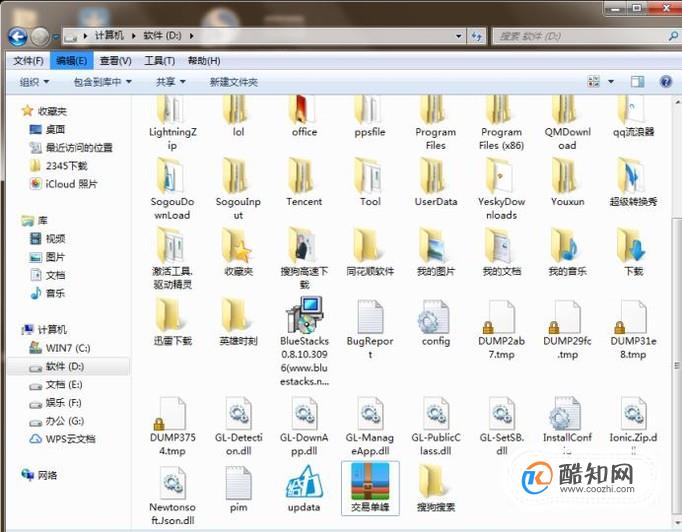Open the 工具(T) menu
Screen dimensions: 682x532
tap(160, 61)
